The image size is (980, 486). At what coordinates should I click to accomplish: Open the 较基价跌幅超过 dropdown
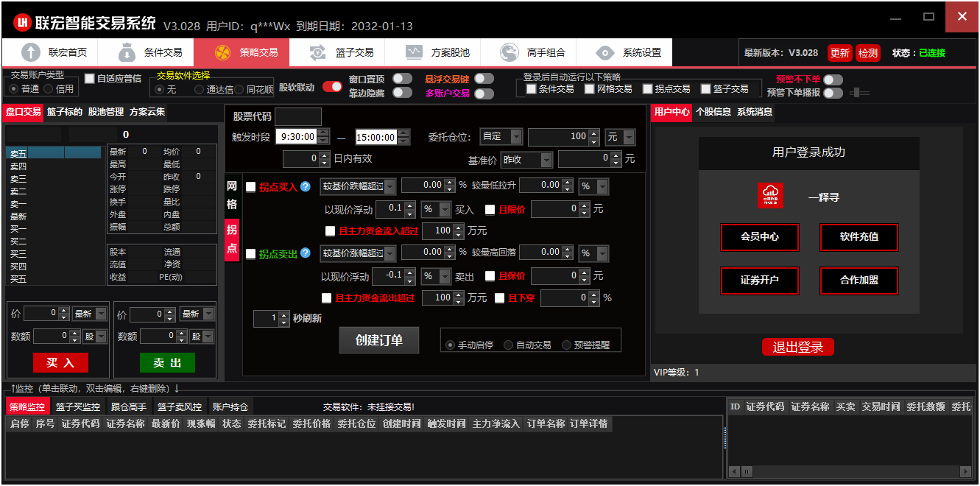[x=389, y=186]
